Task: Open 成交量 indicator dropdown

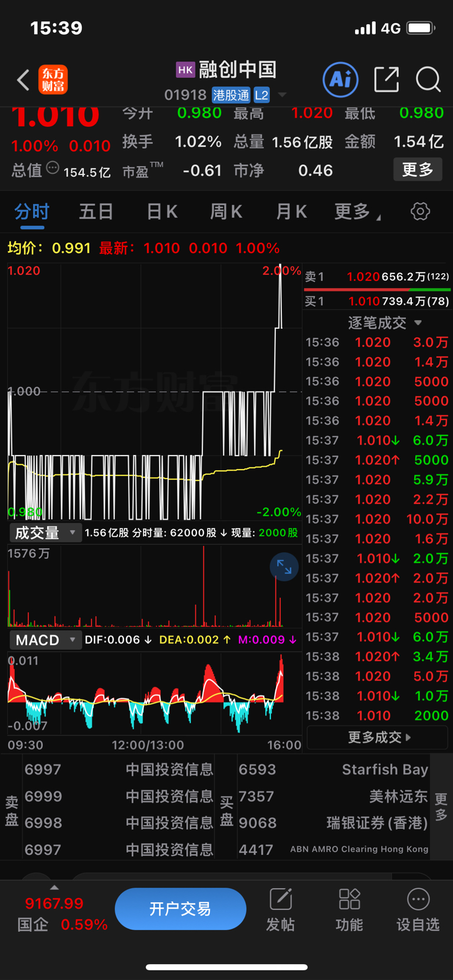Action: tap(45, 533)
